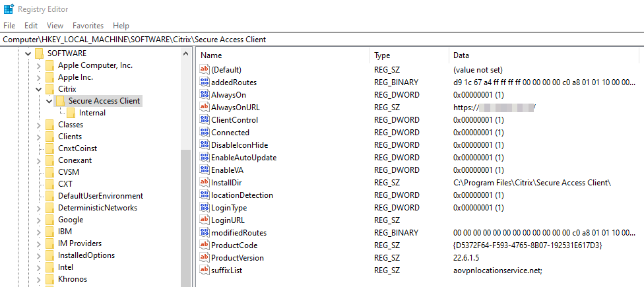Click the Registry Editor app icon in title bar
644x287 pixels.
[9, 9]
